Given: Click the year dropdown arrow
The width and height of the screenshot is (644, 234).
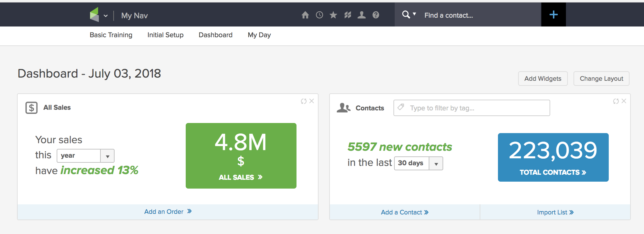Looking at the screenshot, I should coord(108,156).
